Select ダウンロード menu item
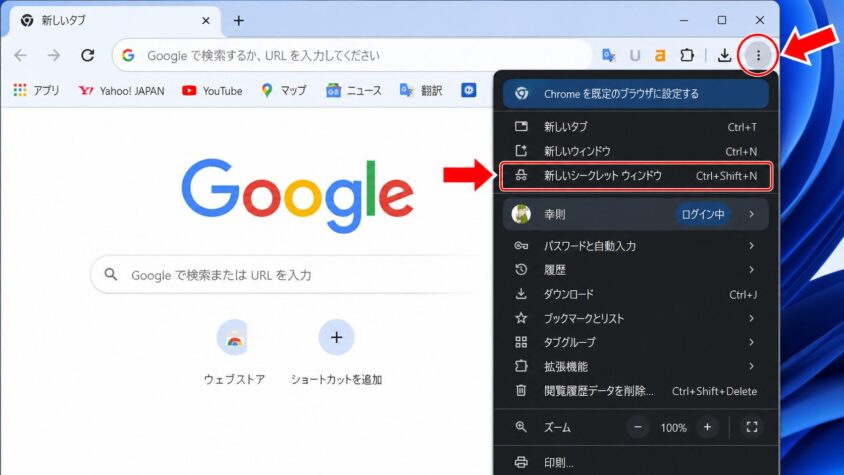The height and width of the screenshot is (475, 844). [x=636, y=294]
